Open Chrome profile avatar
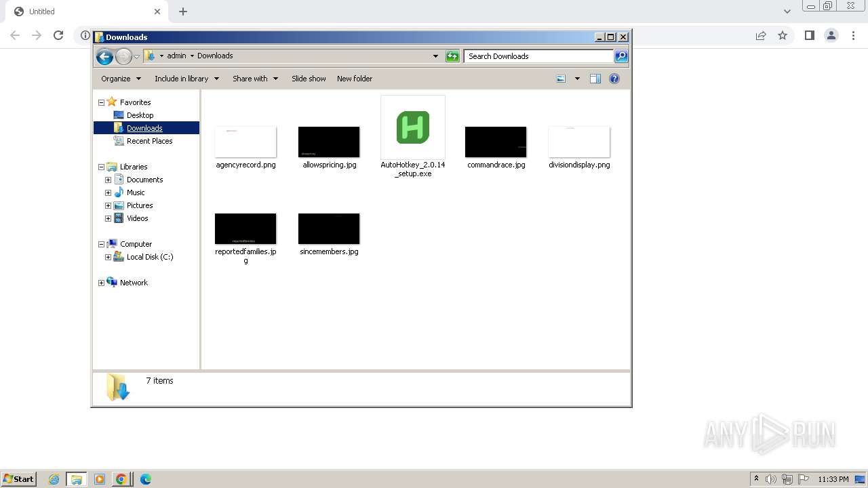Viewport: 868px width, 488px height. pos(831,35)
